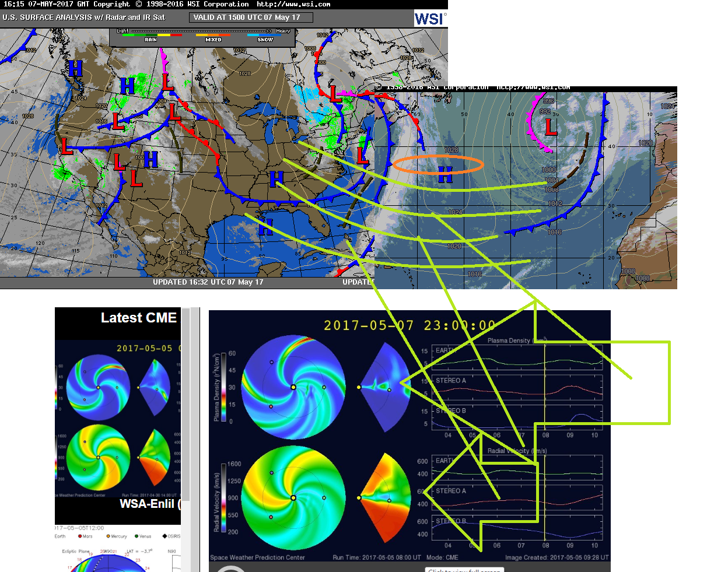Click the STEREO A radial velocity time series plot
The width and height of the screenshot is (728, 572).
tap(517, 499)
